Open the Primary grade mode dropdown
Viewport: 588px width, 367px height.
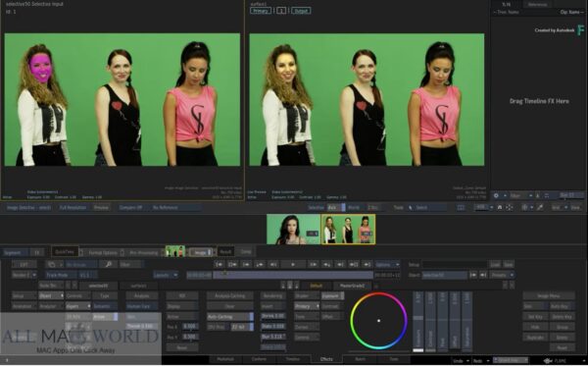click(x=307, y=306)
